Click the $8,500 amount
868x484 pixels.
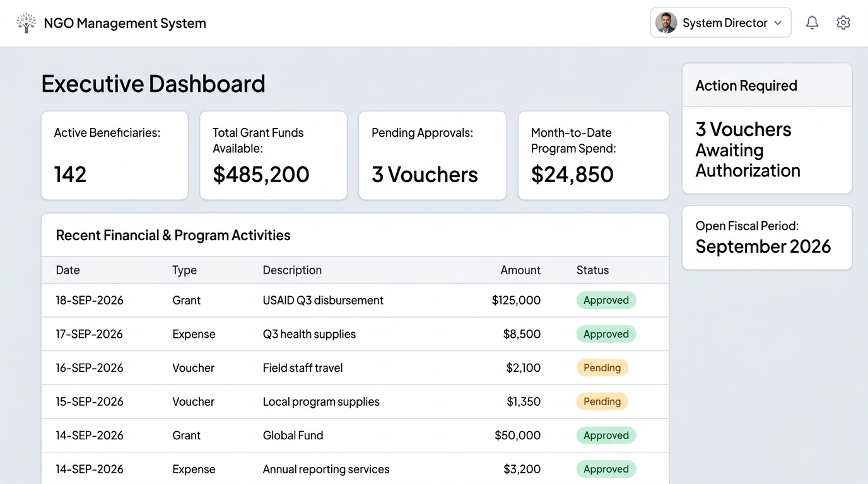pos(522,335)
